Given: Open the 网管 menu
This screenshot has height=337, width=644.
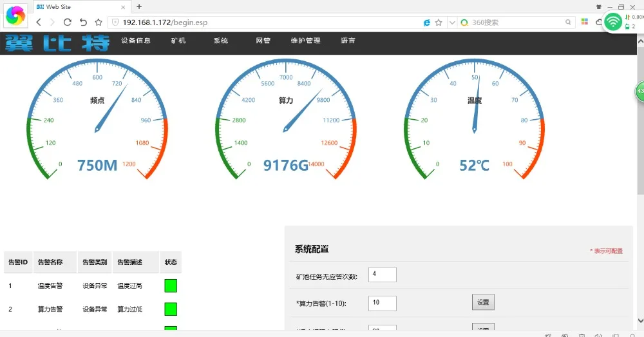Looking at the screenshot, I should tap(263, 41).
